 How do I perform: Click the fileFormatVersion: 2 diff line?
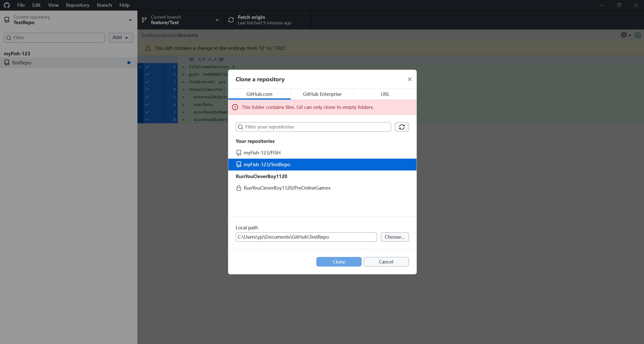(212, 67)
